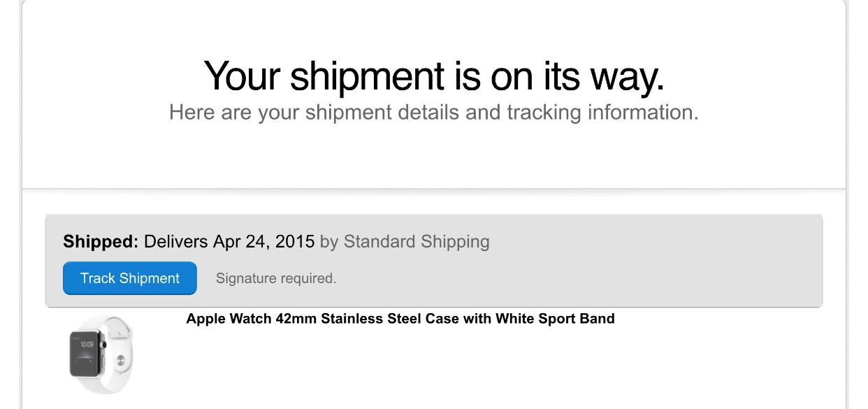
Task: Click the 'Signature required.' note
Action: click(x=276, y=278)
